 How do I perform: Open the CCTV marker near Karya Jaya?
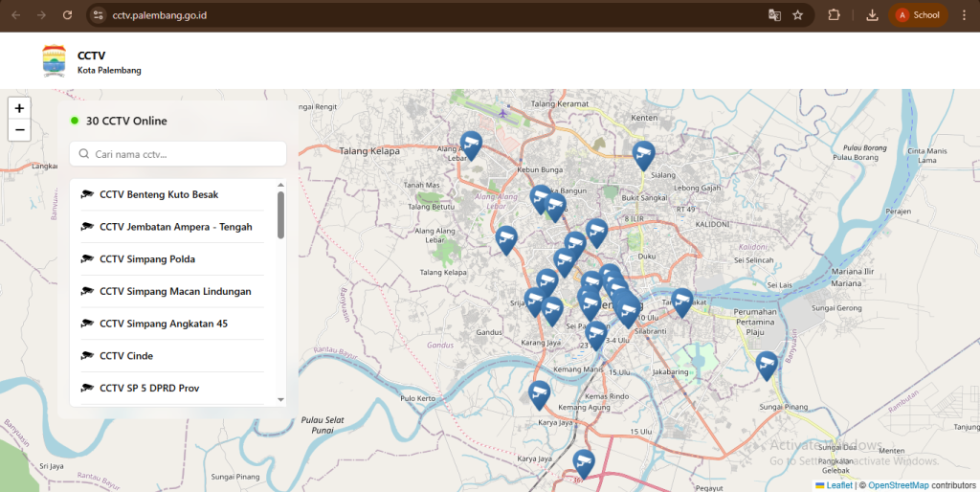pyautogui.click(x=540, y=393)
